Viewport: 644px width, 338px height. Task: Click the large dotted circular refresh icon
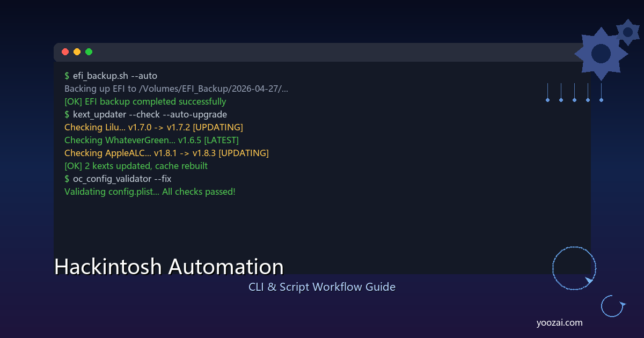point(574,268)
